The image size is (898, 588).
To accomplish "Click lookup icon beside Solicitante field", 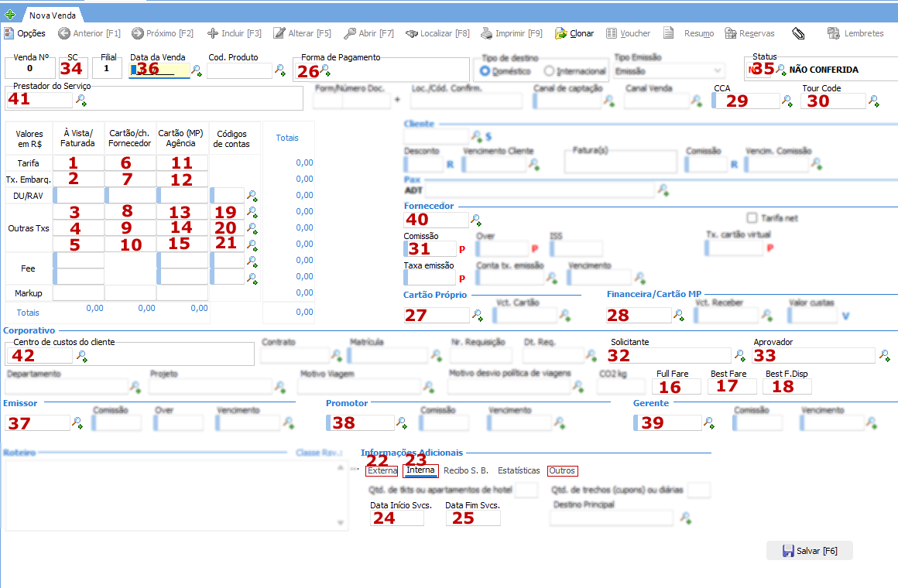I will coord(740,356).
